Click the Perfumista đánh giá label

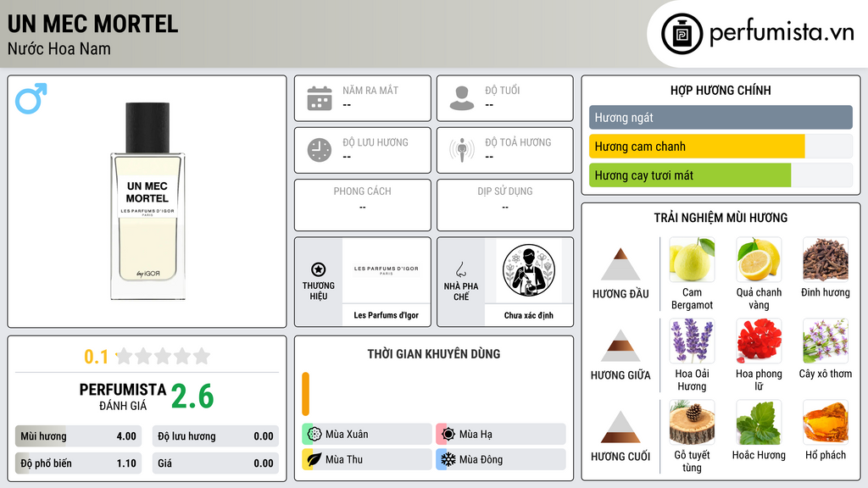click(x=123, y=396)
